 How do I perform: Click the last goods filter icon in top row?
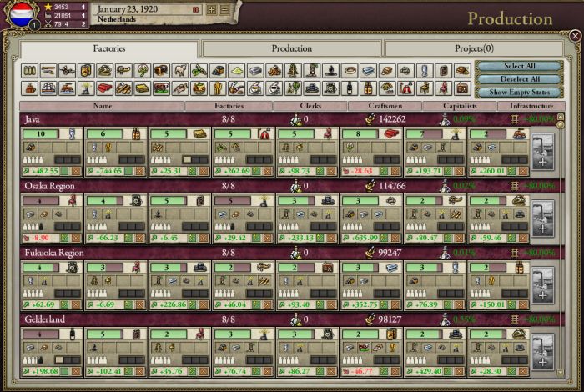[461, 71]
